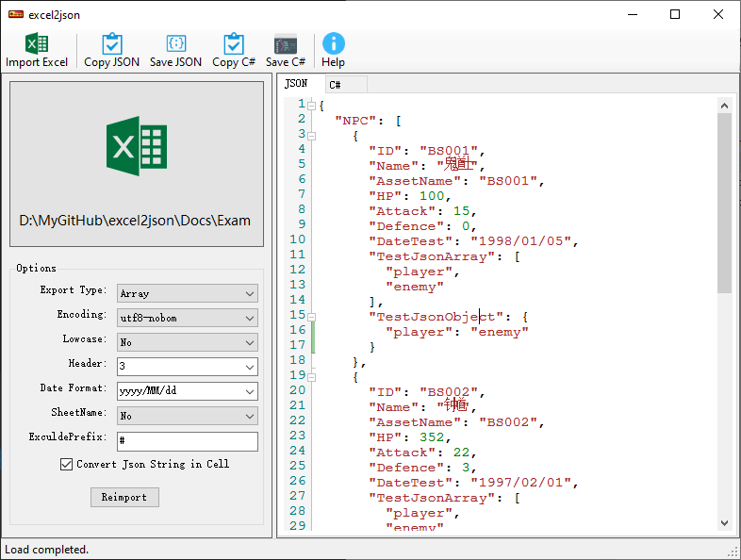Click the Save C# icon

pos(286,44)
